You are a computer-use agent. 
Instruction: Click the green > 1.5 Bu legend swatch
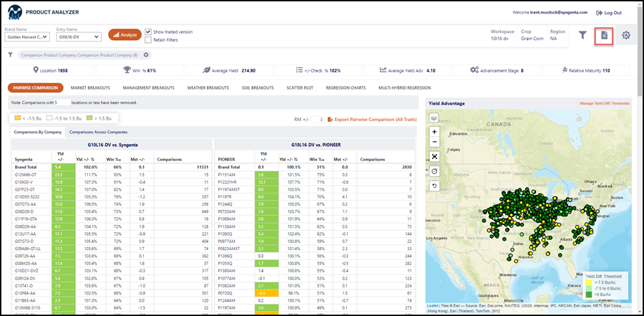[89, 118]
